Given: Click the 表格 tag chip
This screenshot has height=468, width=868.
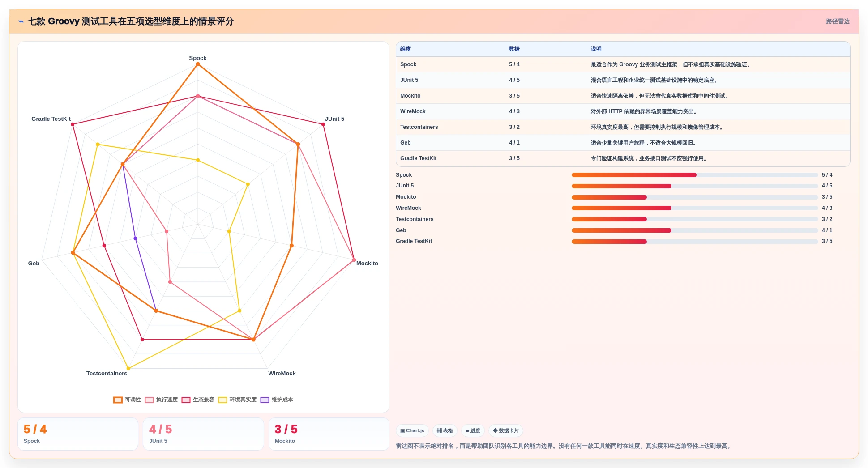Looking at the screenshot, I should 445,431.
